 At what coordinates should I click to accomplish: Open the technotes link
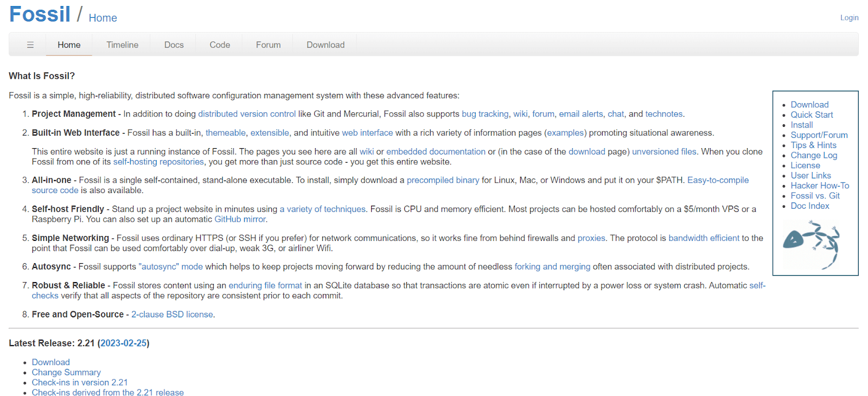(x=664, y=114)
